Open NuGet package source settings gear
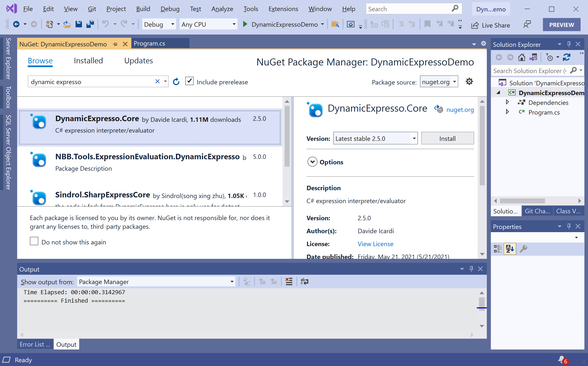The image size is (588, 366). pyautogui.click(x=469, y=82)
